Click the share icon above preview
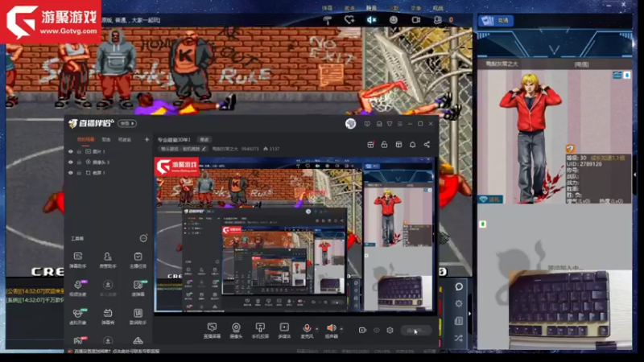 pos(427,145)
